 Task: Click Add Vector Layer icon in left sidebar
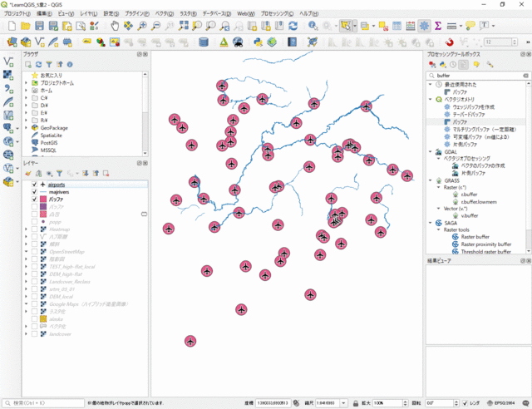click(8, 62)
